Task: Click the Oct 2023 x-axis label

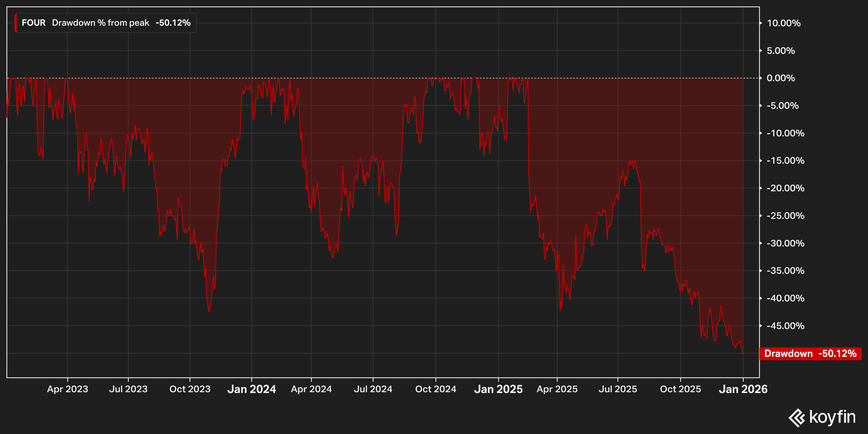Action: pos(190,389)
